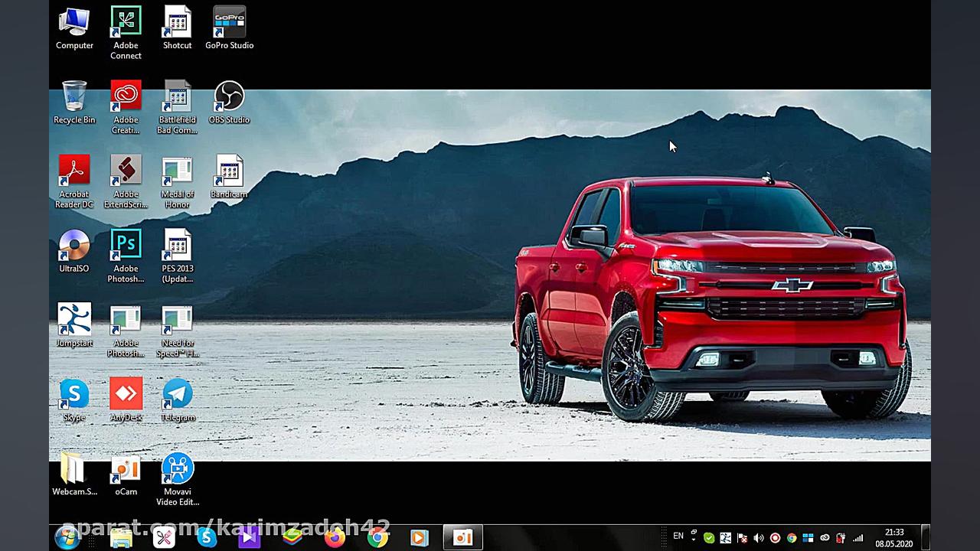The height and width of the screenshot is (551, 980).
Task: Select Adobe Photoshop icon beside Jumpstart
Action: 126,331
